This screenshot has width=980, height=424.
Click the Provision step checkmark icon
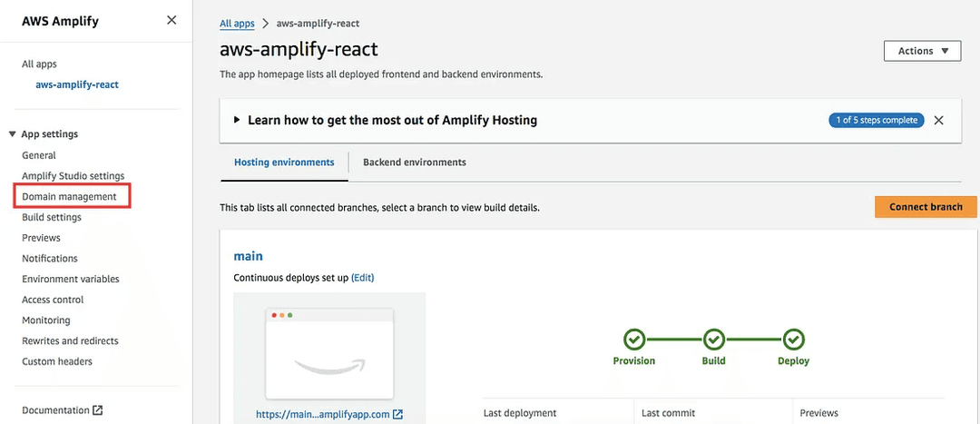[x=634, y=340]
